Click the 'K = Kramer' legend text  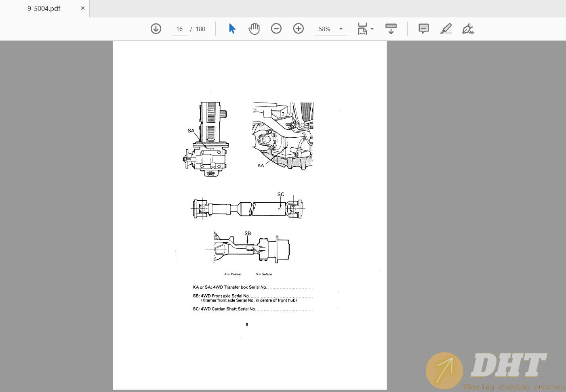point(233,274)
